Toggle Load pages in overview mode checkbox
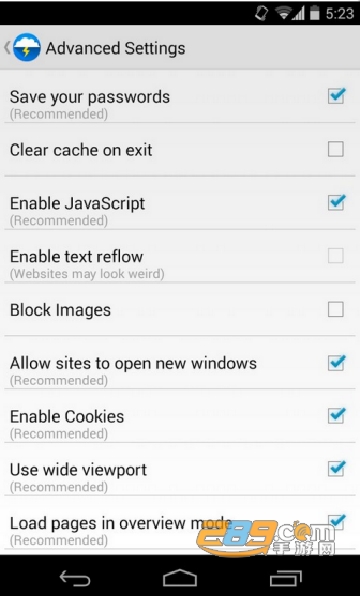 click(336, 522)
